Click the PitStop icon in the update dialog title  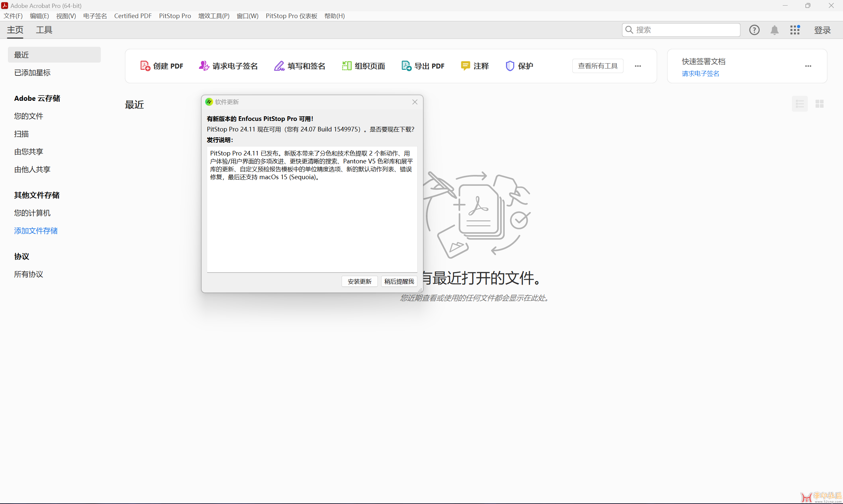coord(209,101)
